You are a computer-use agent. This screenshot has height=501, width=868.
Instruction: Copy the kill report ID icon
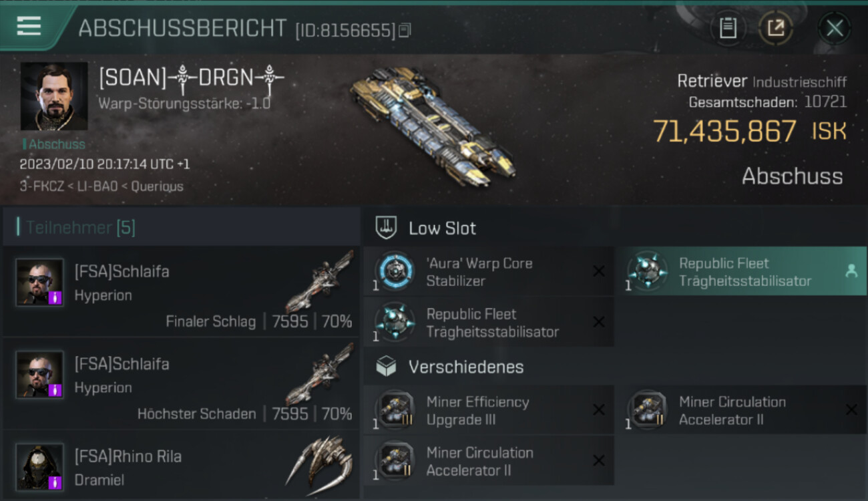(x=405, y=30)
